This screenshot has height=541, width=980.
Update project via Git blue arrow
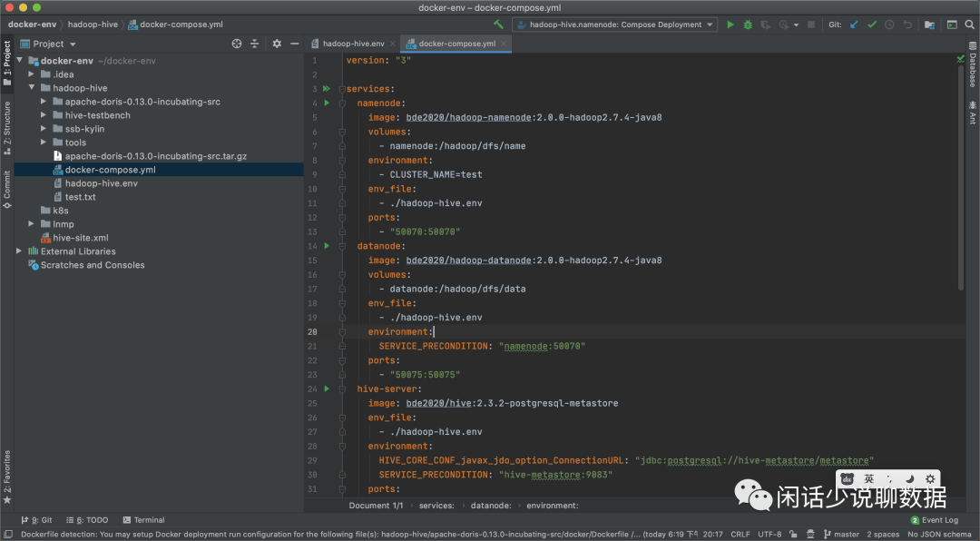point(854,25)
